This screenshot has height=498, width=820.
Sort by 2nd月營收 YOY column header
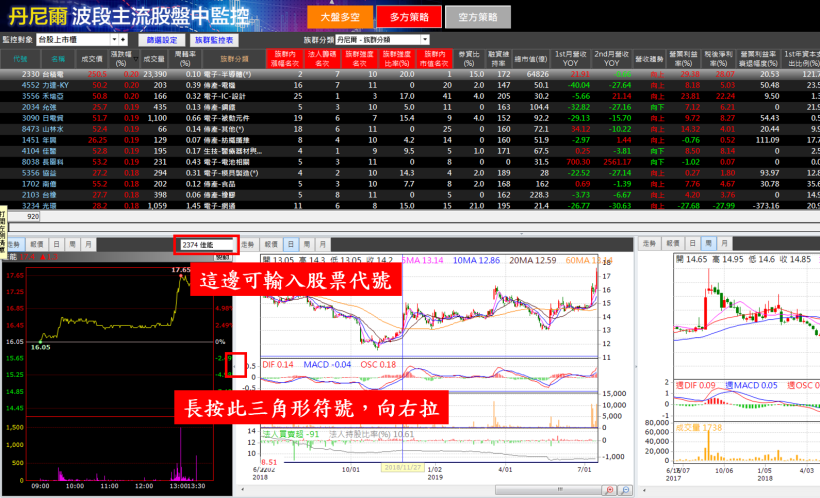point(611,59)
